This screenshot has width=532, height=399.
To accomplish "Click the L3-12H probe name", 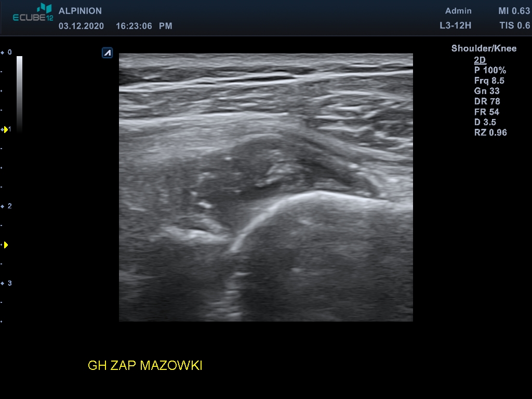I will click(x=455, y=25).
